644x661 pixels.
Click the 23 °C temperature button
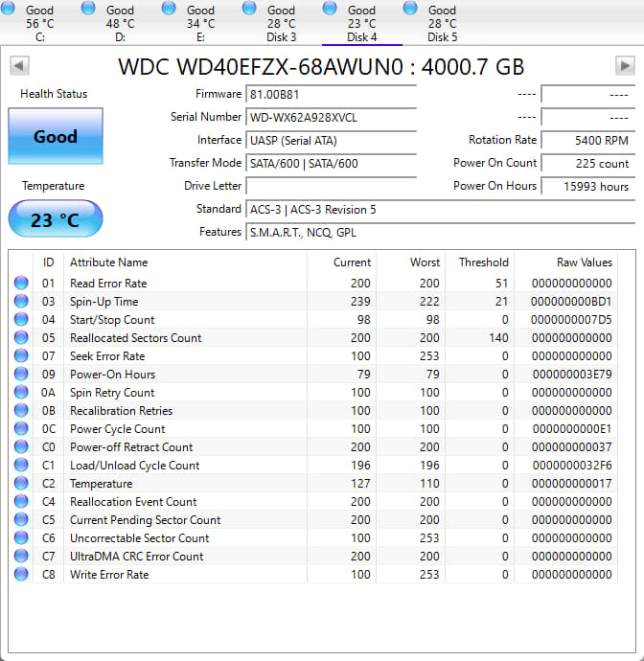[x=56, y=218]
